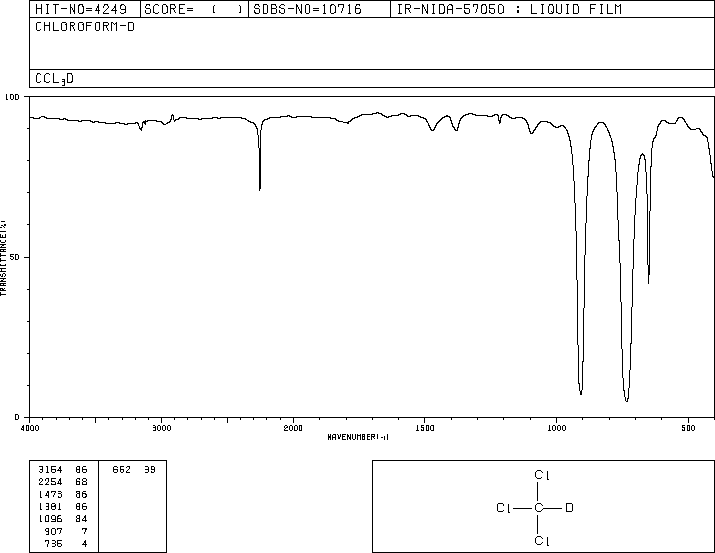The width and height of the screenshot is (715, 553).
Task: Click the HIT-NO=4249 header cell
Action: [85, 9]
